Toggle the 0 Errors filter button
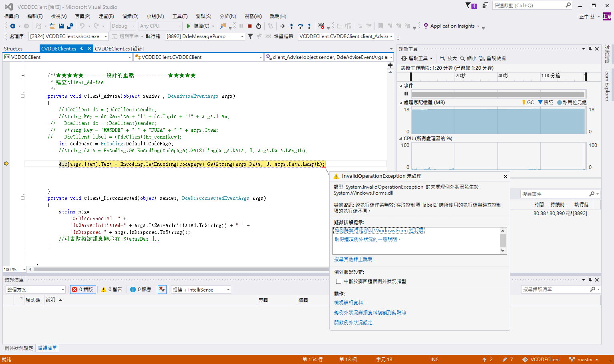 [x=83, y=290]
